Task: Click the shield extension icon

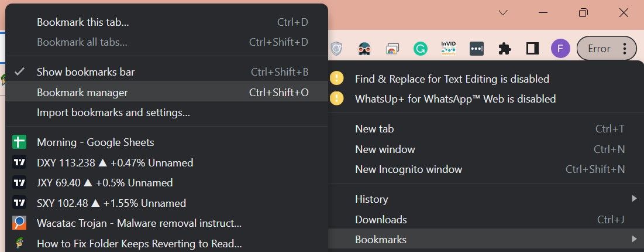Action: pyautogui.click(x=336, y=49)
